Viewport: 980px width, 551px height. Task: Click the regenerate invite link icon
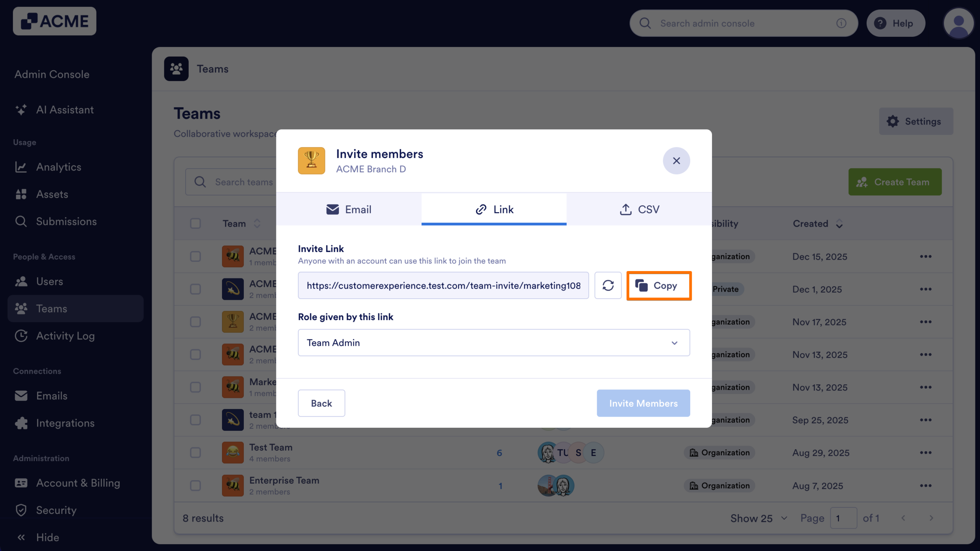(x=608, y=285)
